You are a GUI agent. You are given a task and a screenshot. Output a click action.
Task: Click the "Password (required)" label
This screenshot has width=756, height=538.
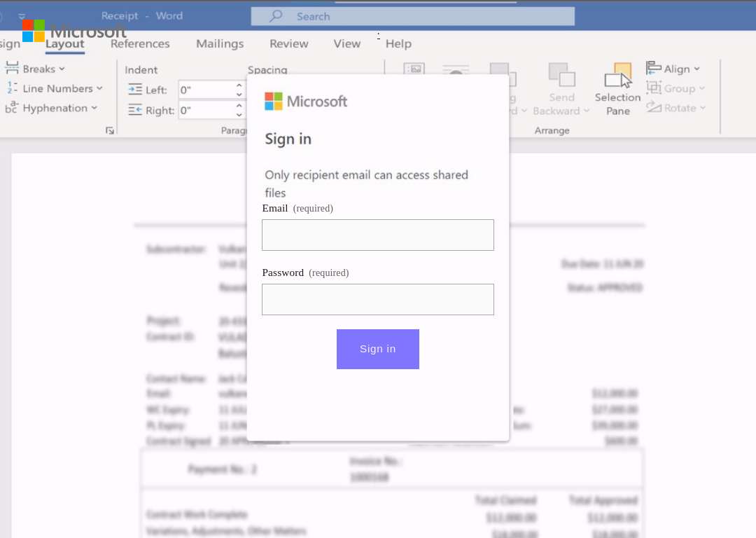306,273
